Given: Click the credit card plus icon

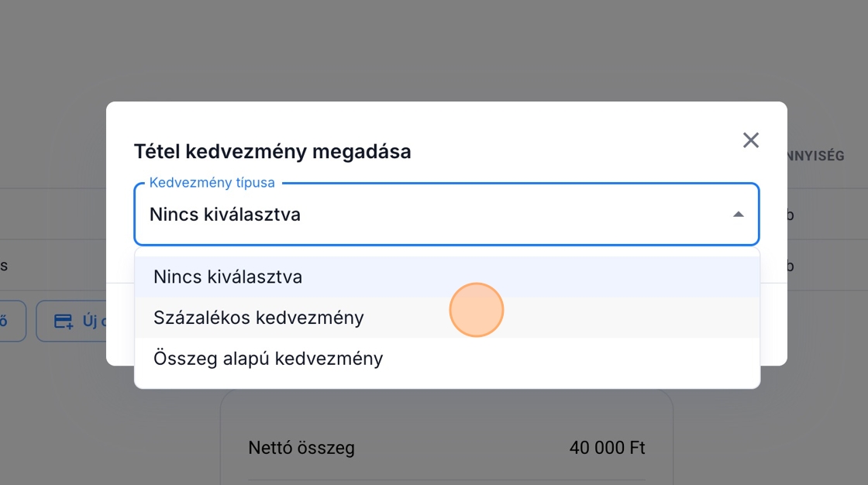Looking at the screenshot, I should click(x=64, y=321).
